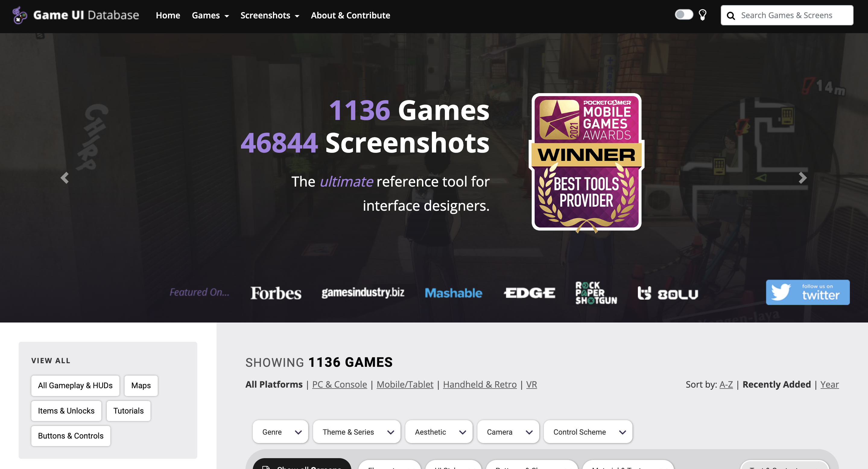
Task: Click the Game UI Database logo icon
Action: coord(19,15)
